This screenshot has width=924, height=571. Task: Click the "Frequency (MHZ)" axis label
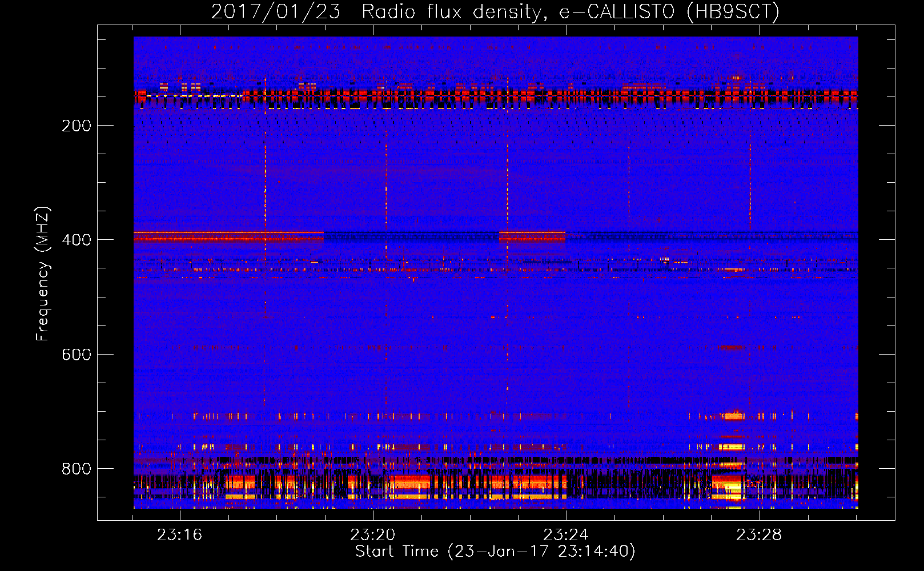[x=43, y=274]
